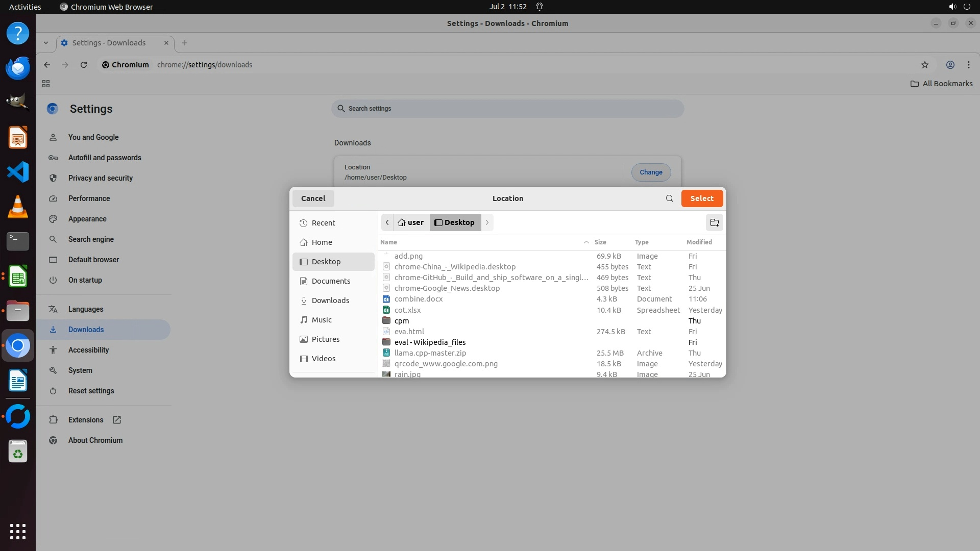Click the path bar back chevron

pos(387,222)
